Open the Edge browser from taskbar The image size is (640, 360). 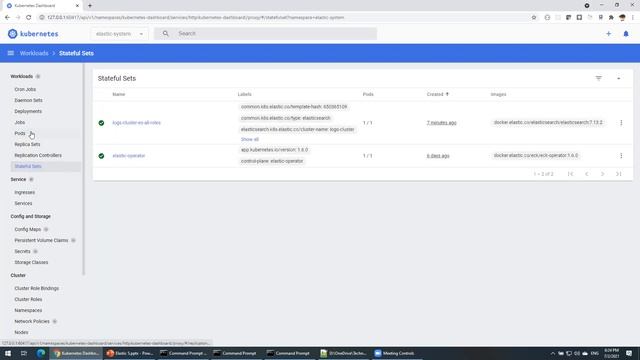point(41,353)
